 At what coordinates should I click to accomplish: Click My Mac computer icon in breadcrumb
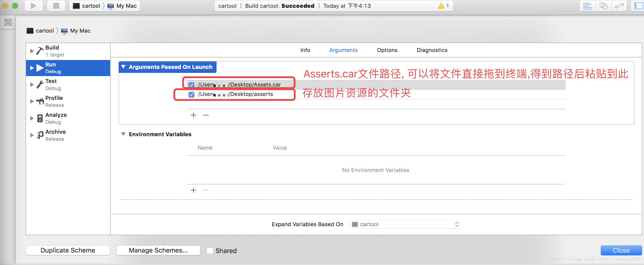64,31
